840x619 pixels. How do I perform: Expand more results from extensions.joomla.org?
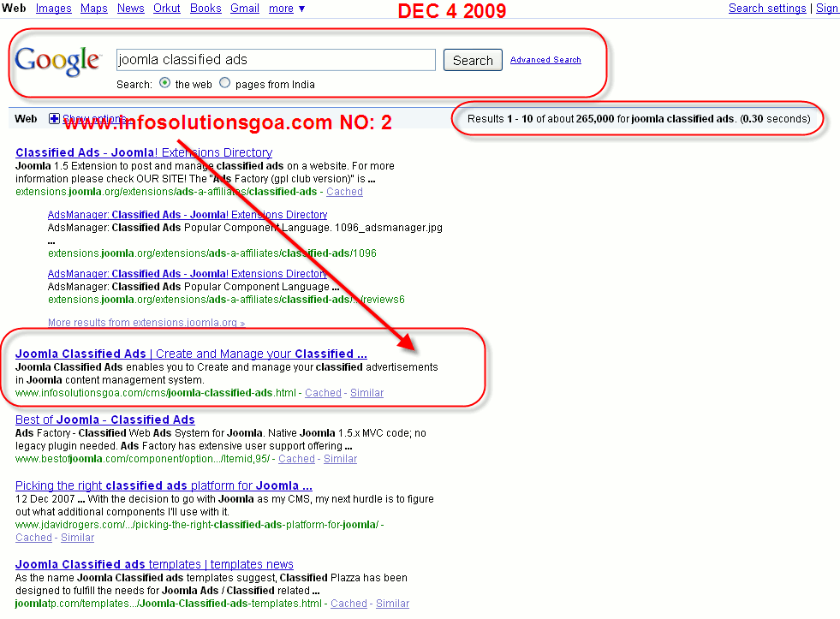coord(146,323)
